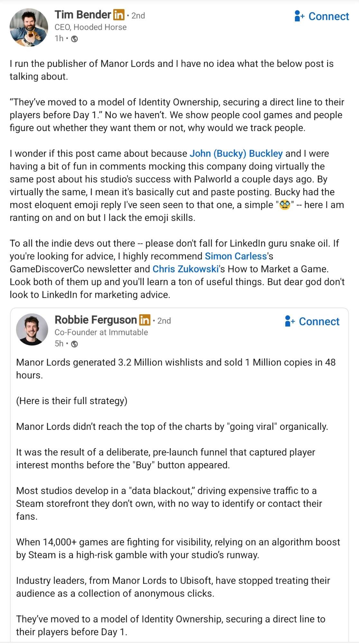Click the "5h" timestamp on Robbie's post
Image resolution: width=359 pixels, height=644 pixels.
59,344
